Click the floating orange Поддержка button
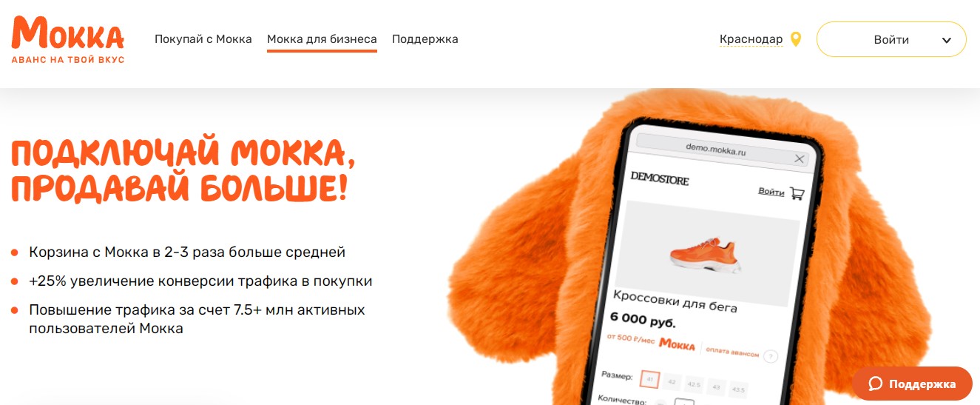This screenshot has width=980, height=405. (x=912, y=384)
